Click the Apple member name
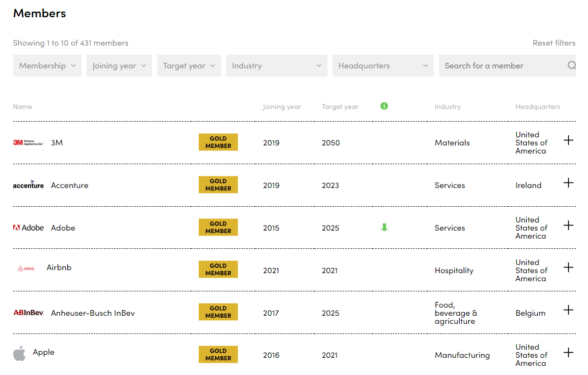 [44, 352]
